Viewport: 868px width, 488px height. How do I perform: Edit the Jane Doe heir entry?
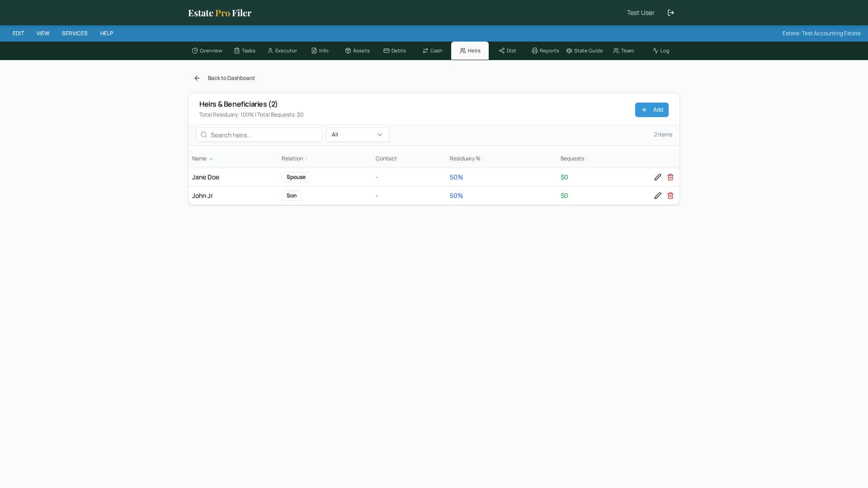pyautogui.click(x=658, y=177)
